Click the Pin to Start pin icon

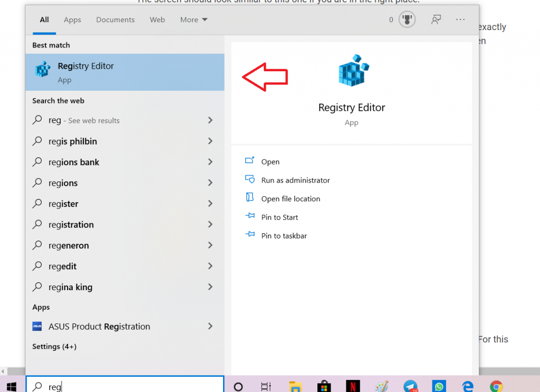[250, 216]
